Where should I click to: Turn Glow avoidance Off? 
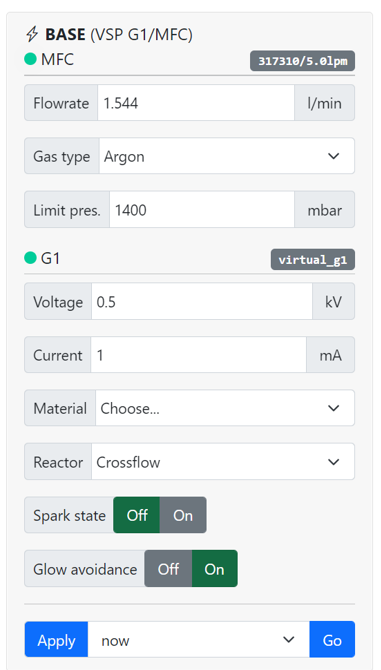coord(168,568)
